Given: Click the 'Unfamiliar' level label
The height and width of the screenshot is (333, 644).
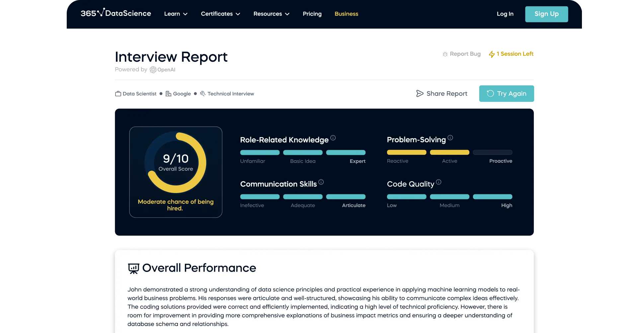Looking at the screenshot, I should pyautogui.click(x=253, y=161).
